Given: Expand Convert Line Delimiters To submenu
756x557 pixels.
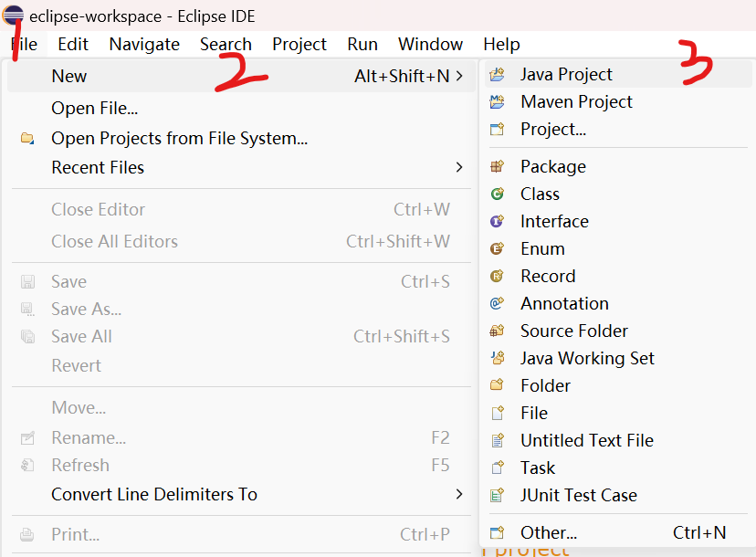Looking at the screenshot, I should [x=458, y=494].
